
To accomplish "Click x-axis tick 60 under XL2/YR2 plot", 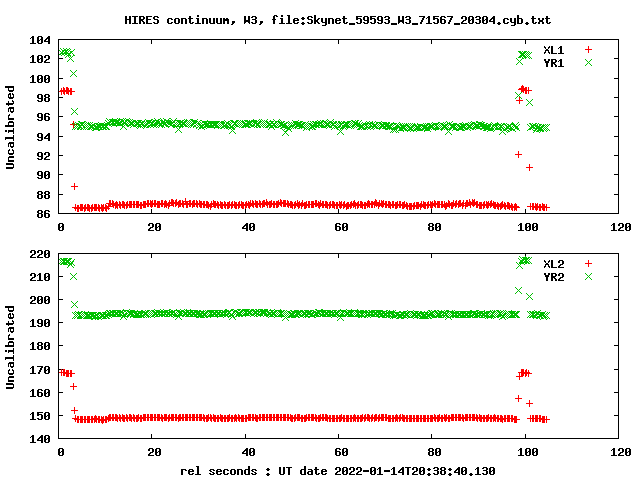I will pos(341,452).
